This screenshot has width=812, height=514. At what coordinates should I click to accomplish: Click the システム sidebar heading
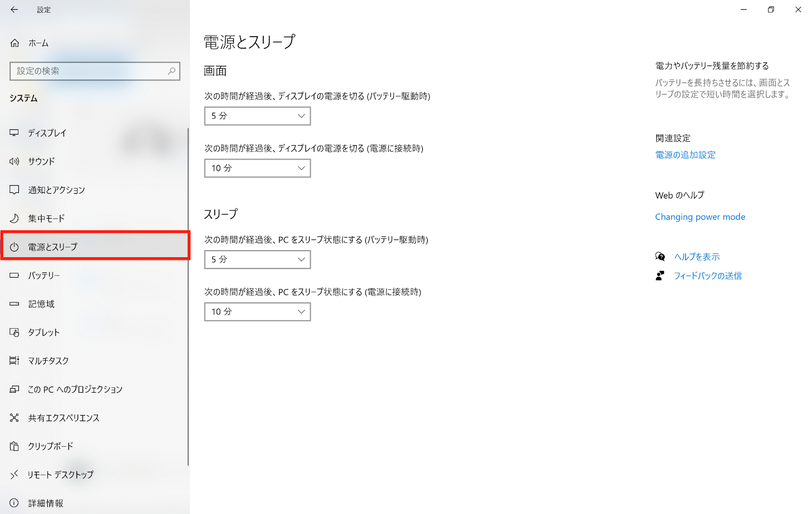point(23,98)
